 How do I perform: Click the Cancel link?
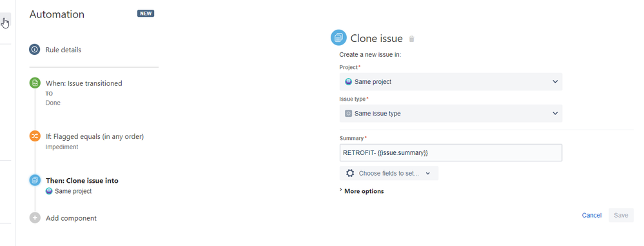tap(591, 215)
